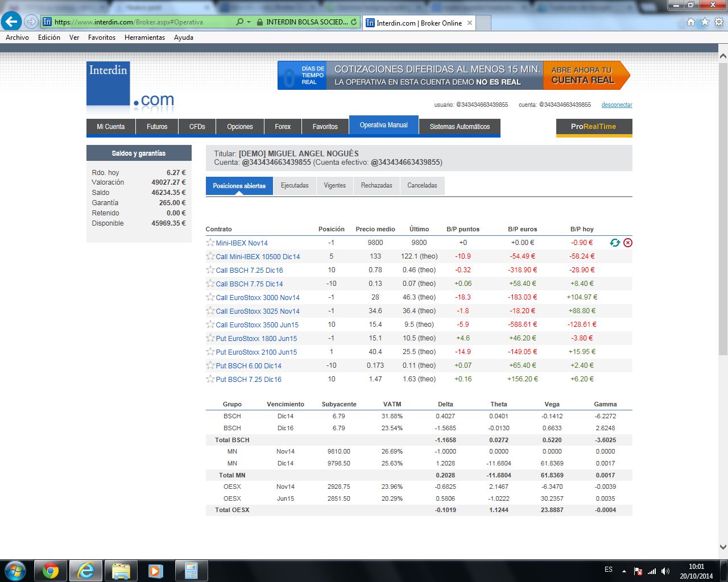
Task: Open the ProRealTime button
Action: [594, 127]
